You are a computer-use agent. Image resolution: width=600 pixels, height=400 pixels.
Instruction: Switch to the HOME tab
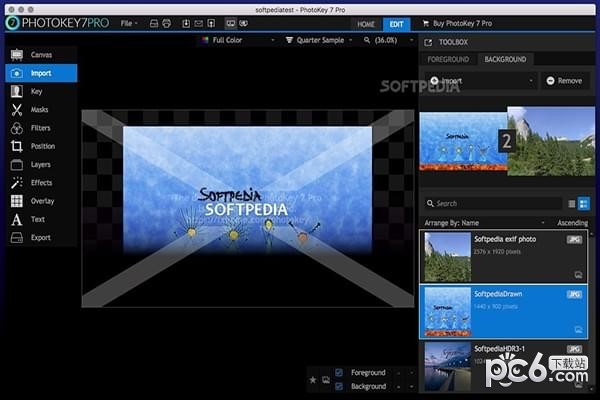[x=366, y=24]
